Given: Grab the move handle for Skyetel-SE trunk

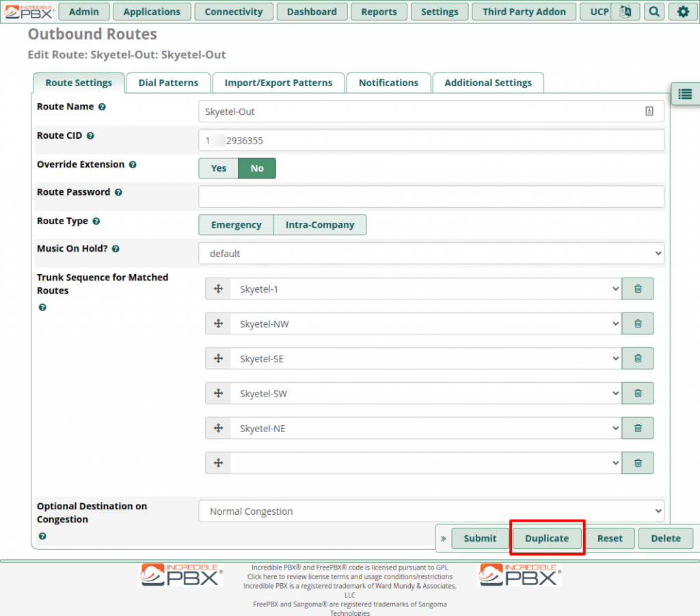Looking at the screenshot, I should pos(218,358).
